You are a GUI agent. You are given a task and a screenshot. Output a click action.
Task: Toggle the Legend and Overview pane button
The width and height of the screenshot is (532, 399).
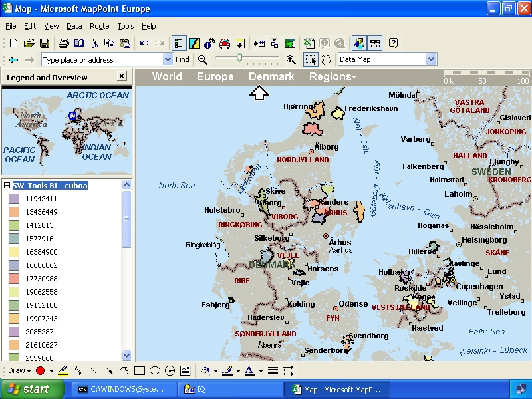[x=178, y=43]
